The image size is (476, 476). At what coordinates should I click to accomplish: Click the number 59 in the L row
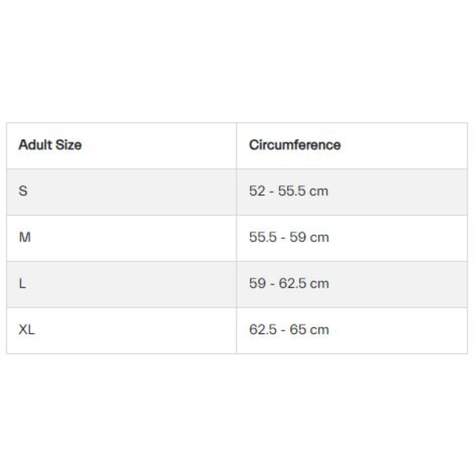pyautogui.click(x=257, y=284)
